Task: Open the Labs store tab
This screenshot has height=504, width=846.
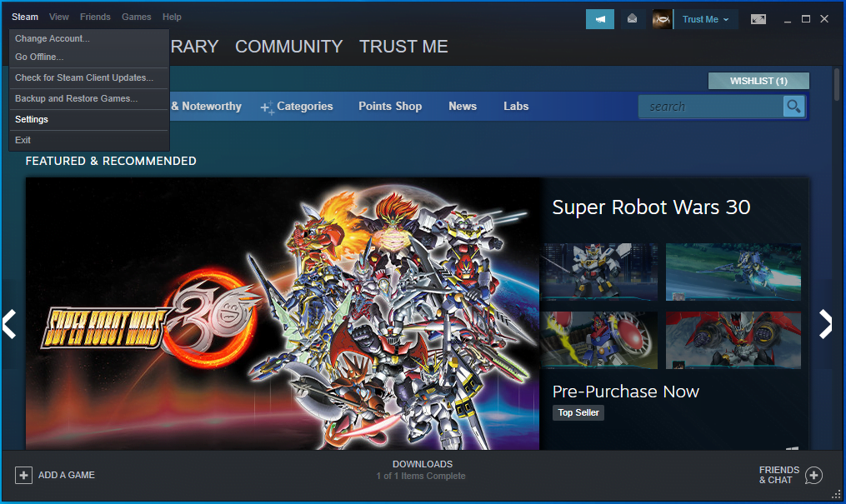Action: coord(516,106)
